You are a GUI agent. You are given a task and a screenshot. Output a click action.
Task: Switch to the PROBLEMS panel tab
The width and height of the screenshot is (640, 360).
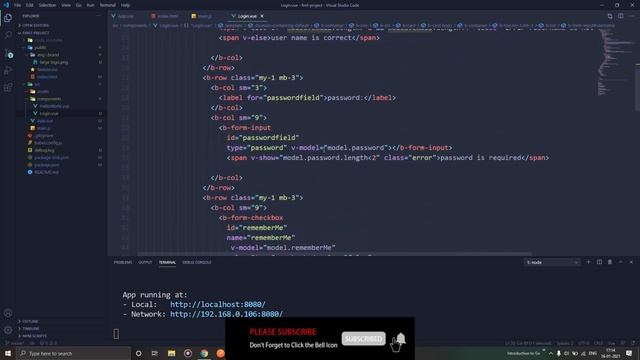123,262
